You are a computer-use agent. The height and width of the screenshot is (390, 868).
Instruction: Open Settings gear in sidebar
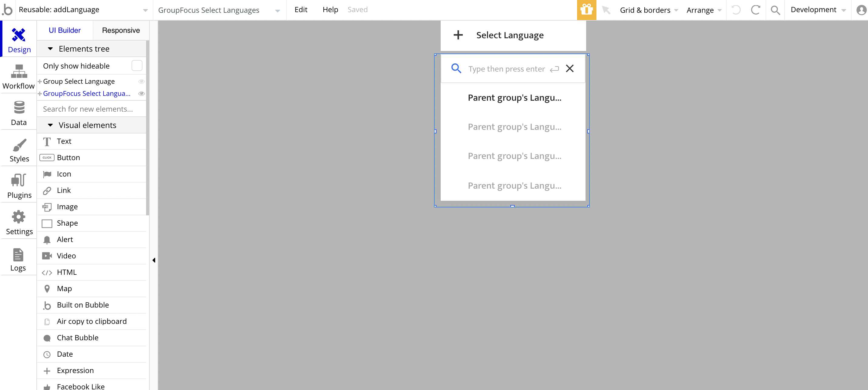pyautogui.click(x=19, y=217)
